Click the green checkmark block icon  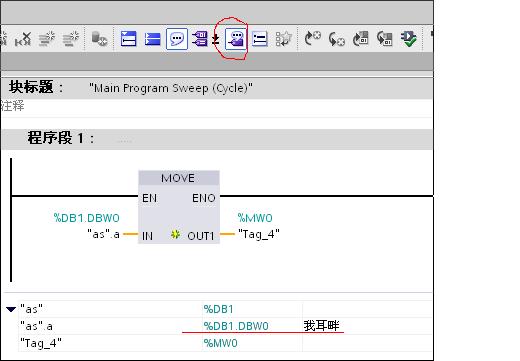click(409, 39)
